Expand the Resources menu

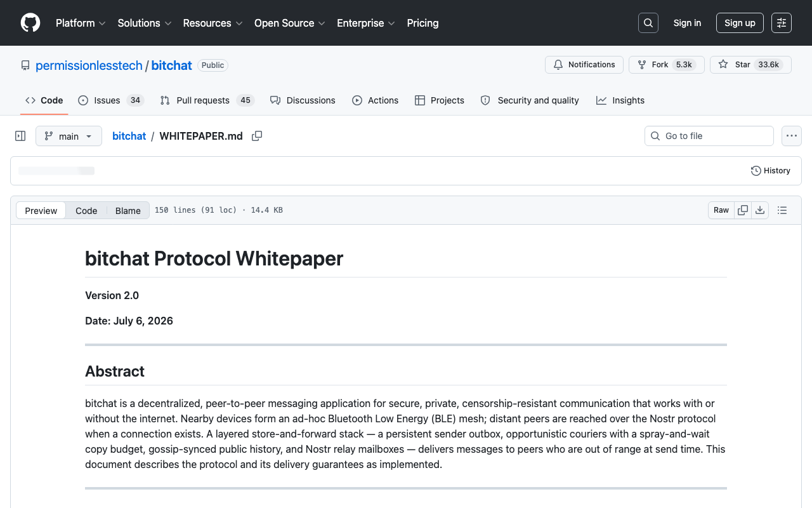pyautogui.click(x=213, y=23)
